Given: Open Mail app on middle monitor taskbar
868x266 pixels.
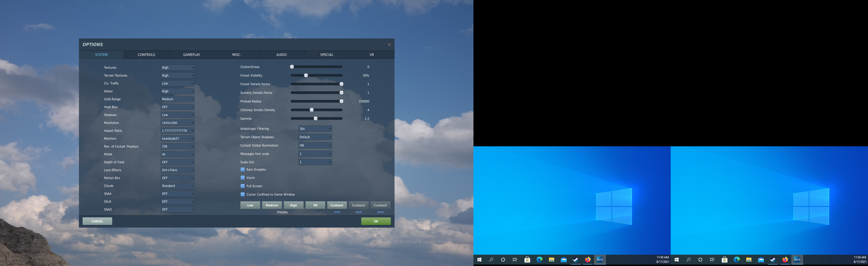Looking at the screenshot, I should point(564,260).
